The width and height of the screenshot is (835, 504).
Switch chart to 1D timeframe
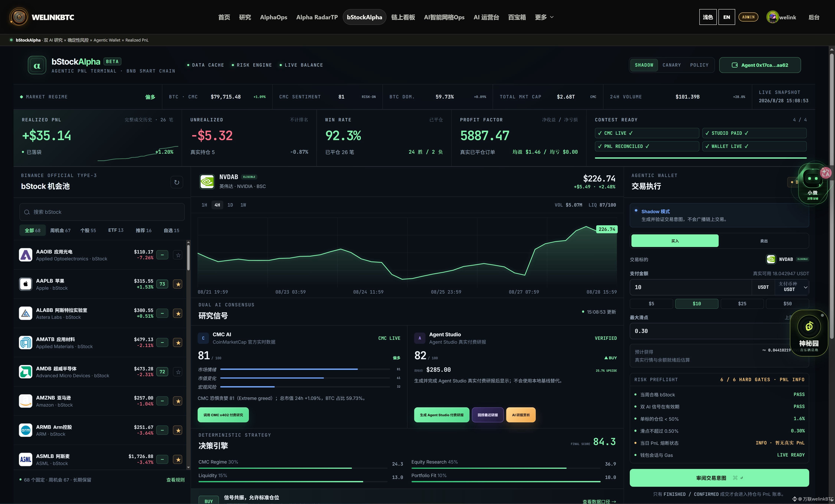(x=230, y=205)
